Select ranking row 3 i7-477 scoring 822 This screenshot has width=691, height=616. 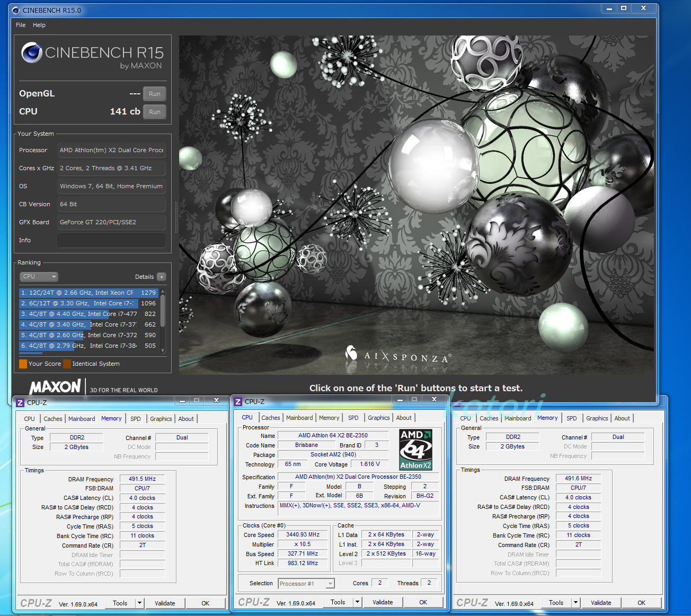point(88,314)
